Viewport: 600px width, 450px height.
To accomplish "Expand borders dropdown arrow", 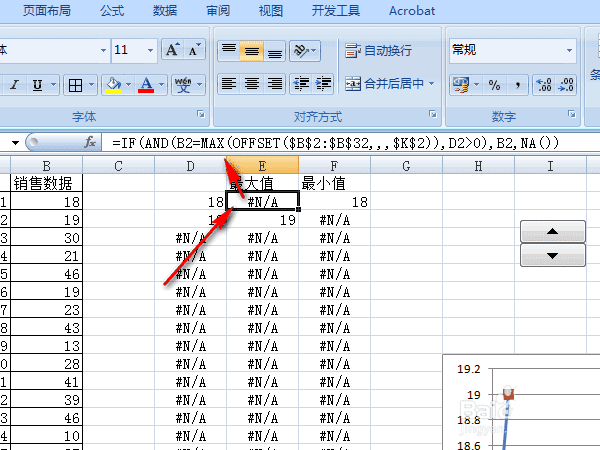I will click(91, 85).
